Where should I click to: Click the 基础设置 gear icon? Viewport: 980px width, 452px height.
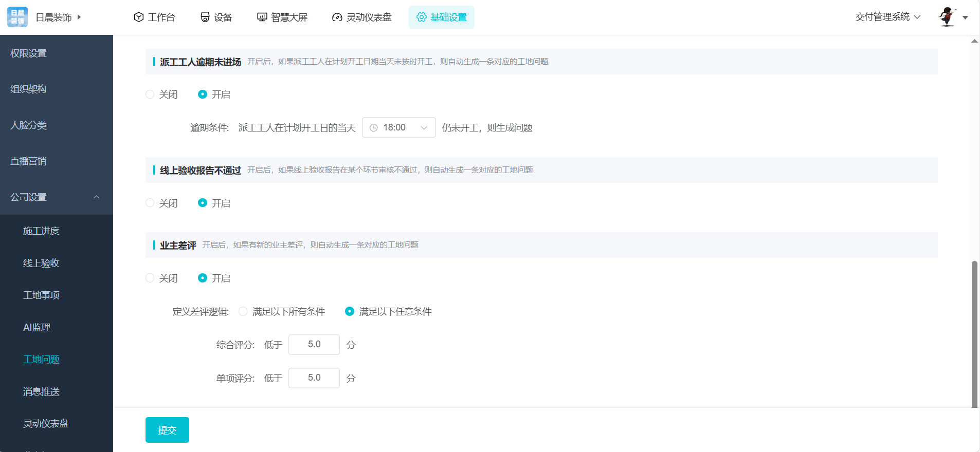(422, 17)
